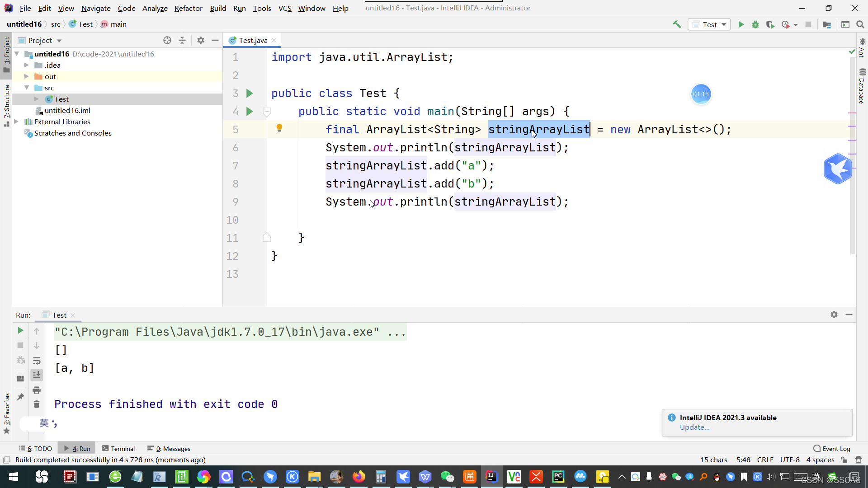The height and width of the screenshot is (488, 868).
Task: Click the Print icon in Run panel
Action: (37, 390)
